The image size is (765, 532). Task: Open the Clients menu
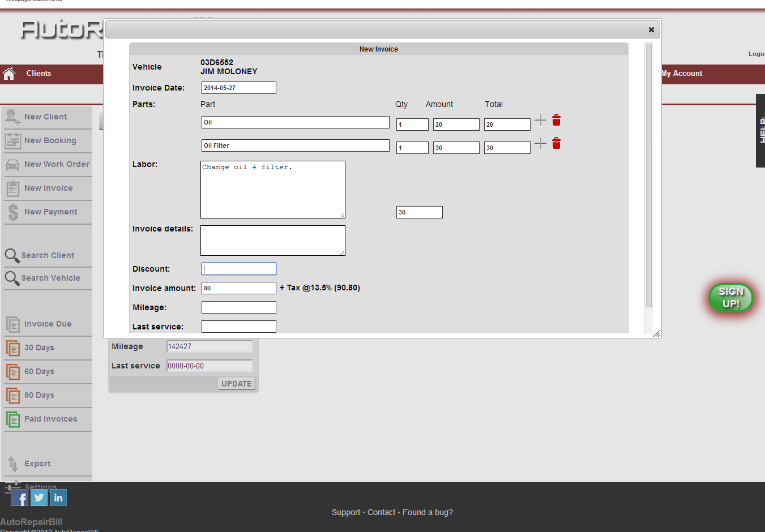click(39, 74)
